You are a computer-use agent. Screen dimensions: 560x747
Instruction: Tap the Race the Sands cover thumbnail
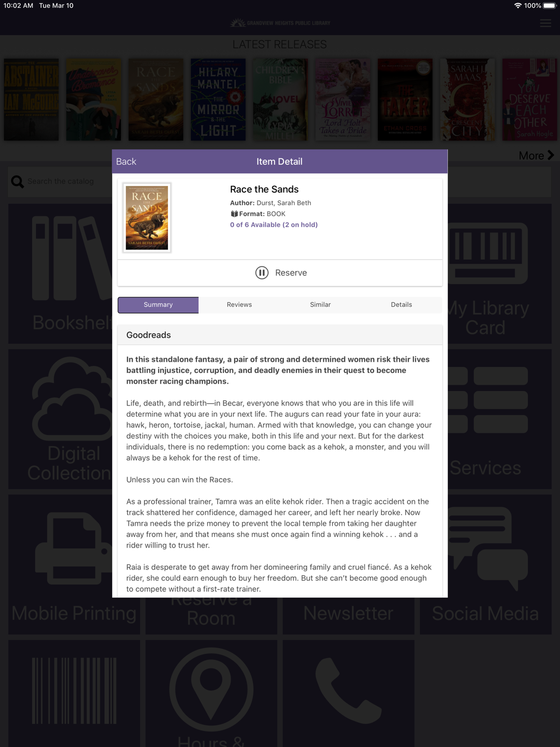pos(147,218)
